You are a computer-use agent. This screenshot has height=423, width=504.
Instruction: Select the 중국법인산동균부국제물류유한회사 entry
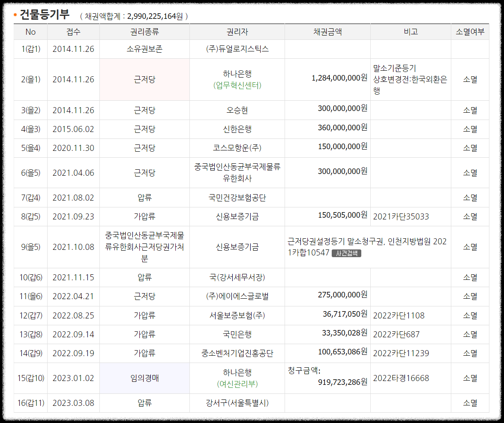(x=237, y=172)
